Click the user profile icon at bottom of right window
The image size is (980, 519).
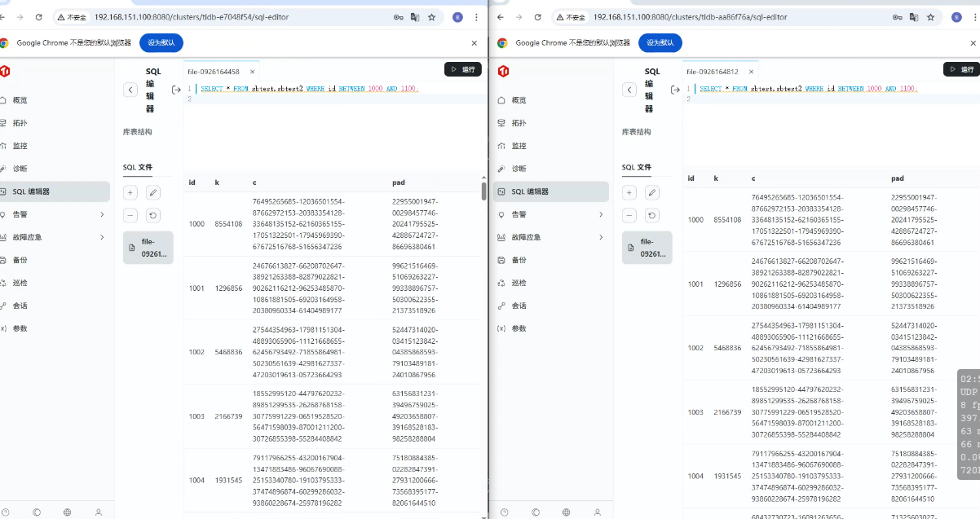click(597, 512)
